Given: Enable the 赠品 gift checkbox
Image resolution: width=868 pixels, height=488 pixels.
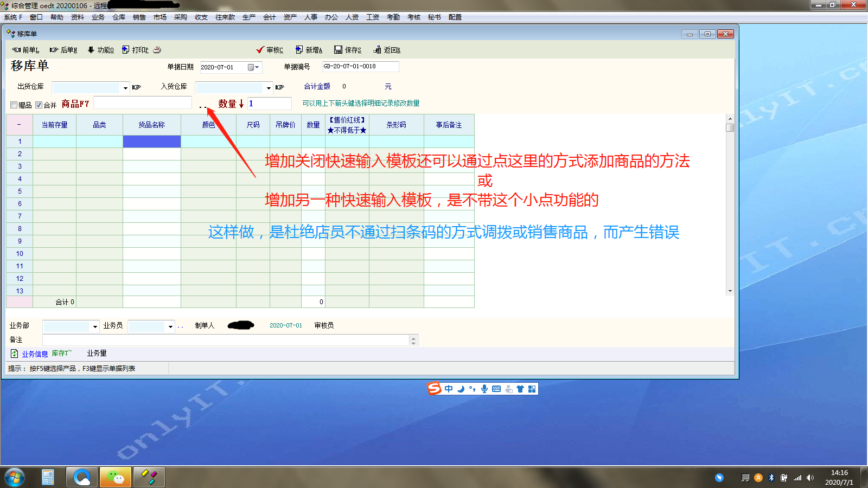Looking at the screenshot, I should (x=14, y=105).
